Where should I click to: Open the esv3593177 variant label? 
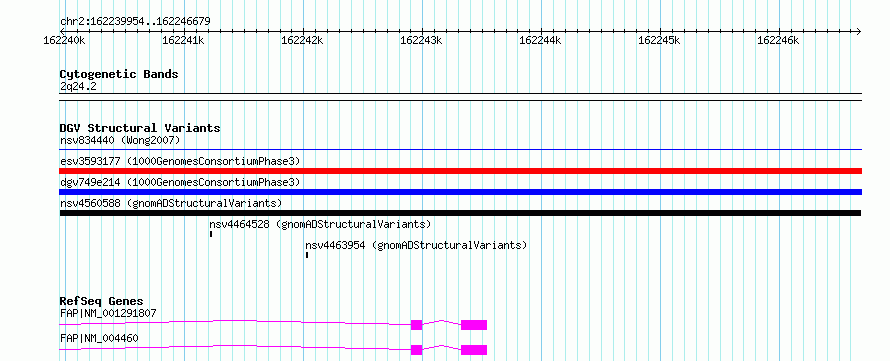point(180,161)
